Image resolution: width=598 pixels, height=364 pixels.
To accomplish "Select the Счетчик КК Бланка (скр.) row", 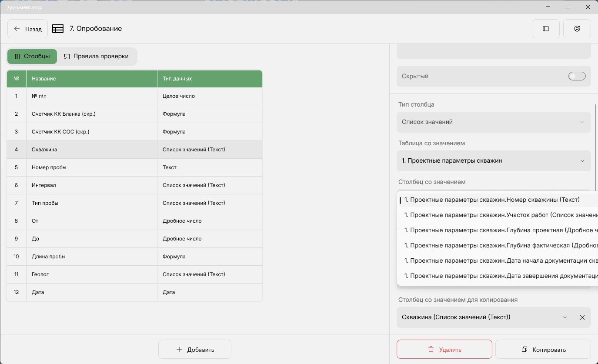I will 134,114.
